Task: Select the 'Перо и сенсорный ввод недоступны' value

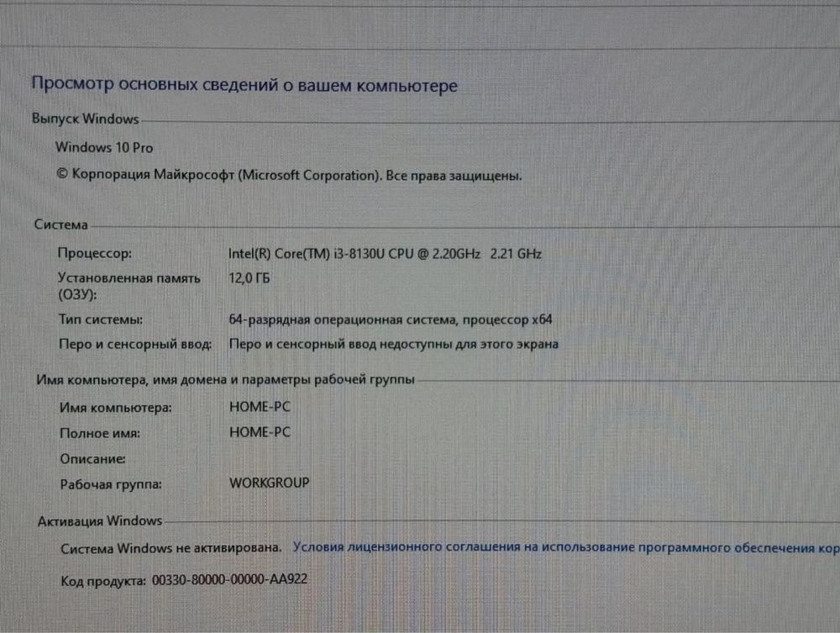Action: pyautogui.click(x=393, y=344)
